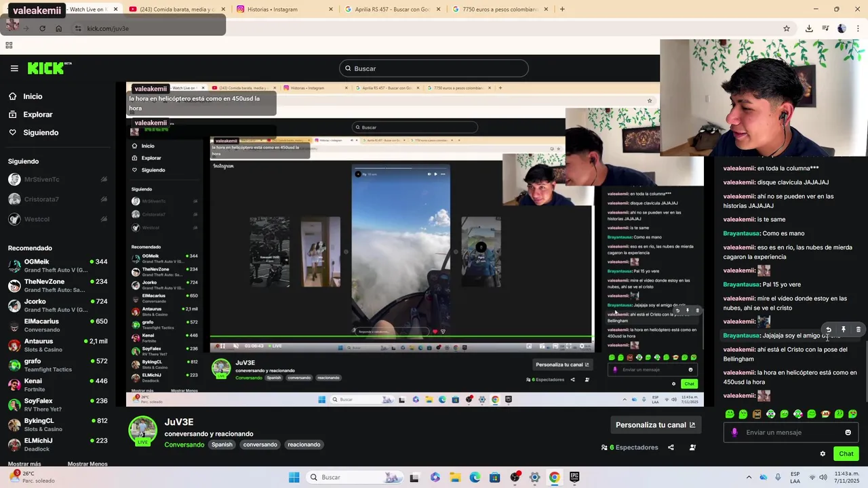Viewport: 868px width, 488px height.
Task: Delete the hovered Brayantausa message
Action: coord(859,329)
